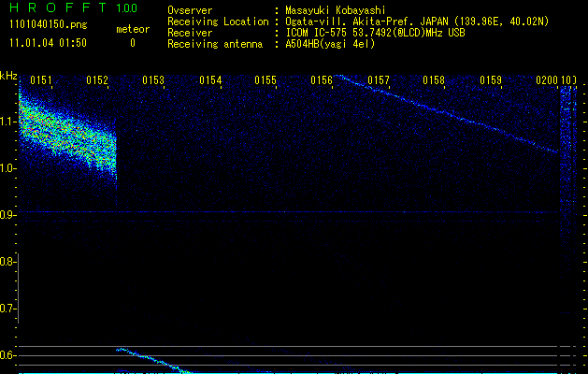Screen dimensions: 588x374
Task: Click time marker 0159
Action: click(491, 80)
